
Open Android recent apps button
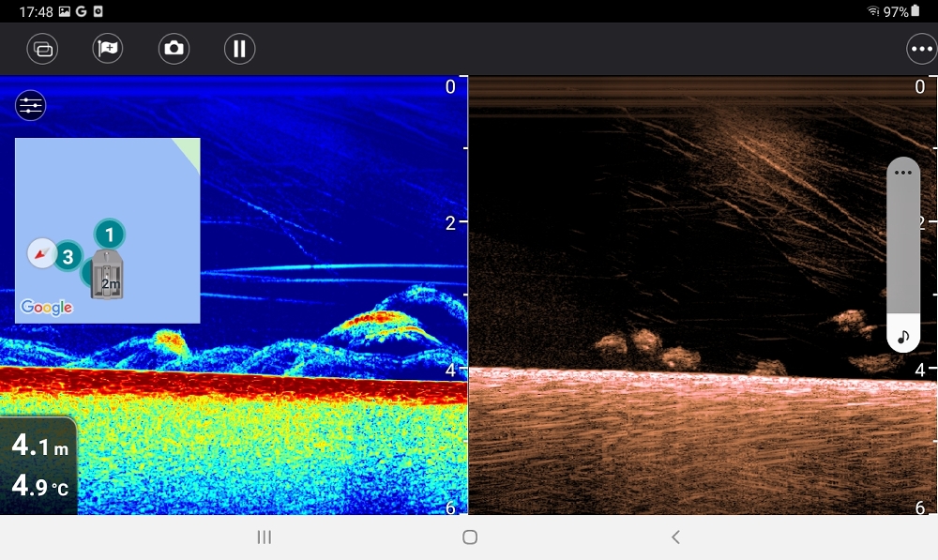(x=264, y=537)
